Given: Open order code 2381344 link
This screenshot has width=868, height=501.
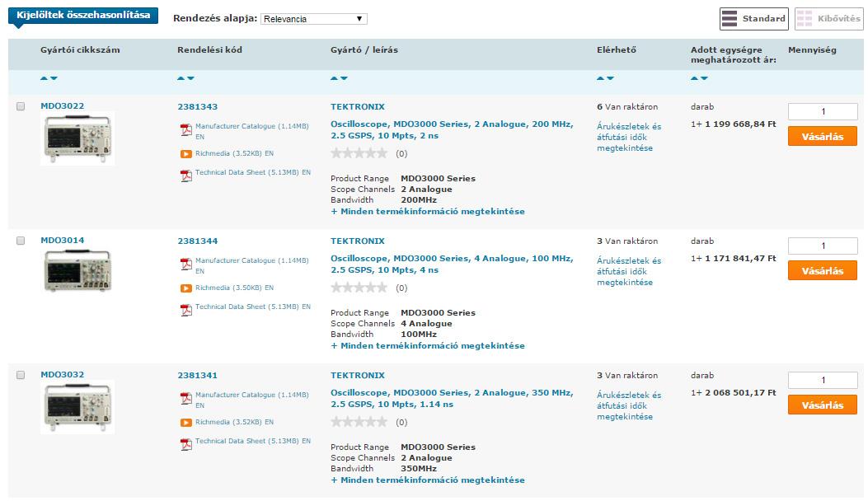Looking at the screenshot, I should coord(198,241).
